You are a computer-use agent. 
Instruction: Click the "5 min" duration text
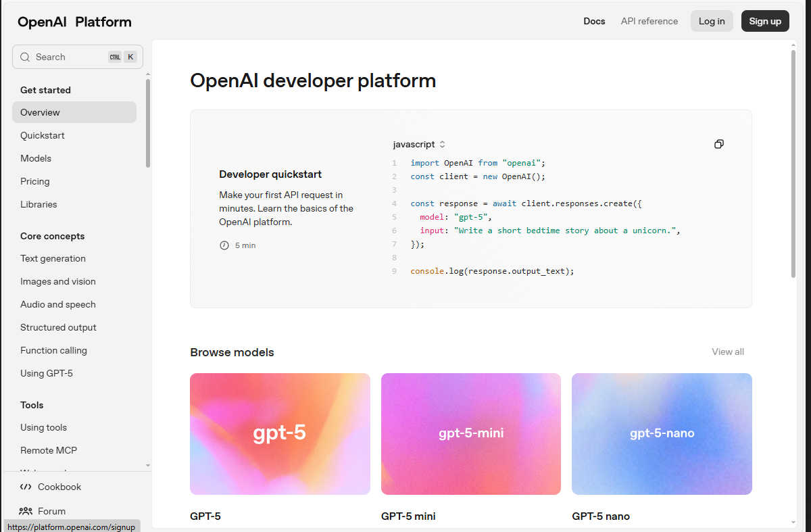pos(245,245)
